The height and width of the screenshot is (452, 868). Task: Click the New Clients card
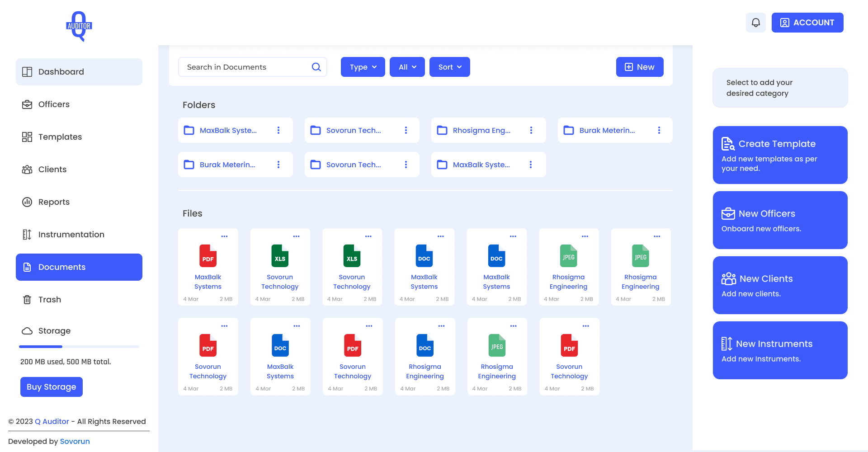tap(780, 285)
